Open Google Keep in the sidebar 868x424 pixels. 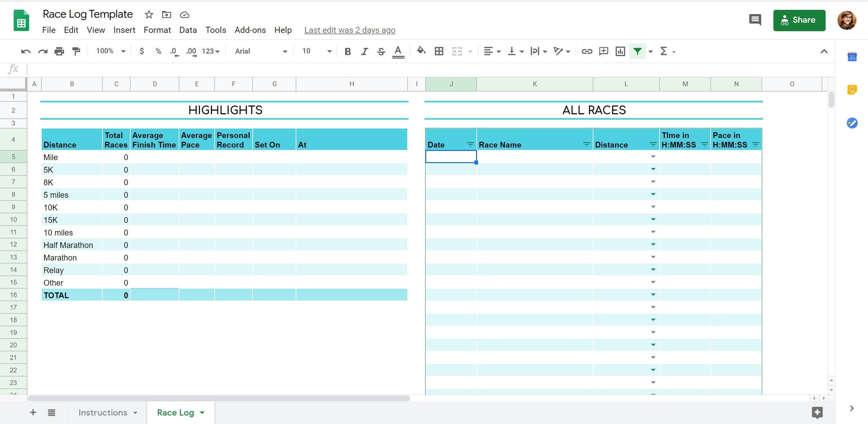click(852, 89)
